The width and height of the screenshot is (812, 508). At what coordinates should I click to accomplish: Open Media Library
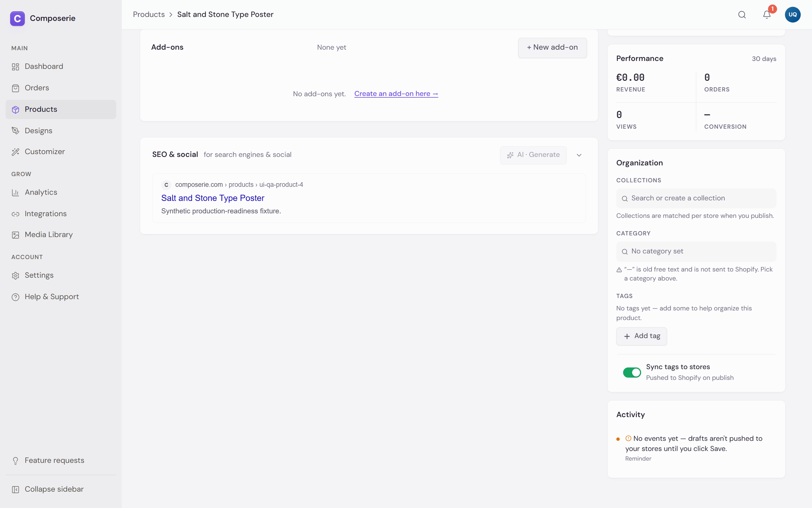click(61, 235)
